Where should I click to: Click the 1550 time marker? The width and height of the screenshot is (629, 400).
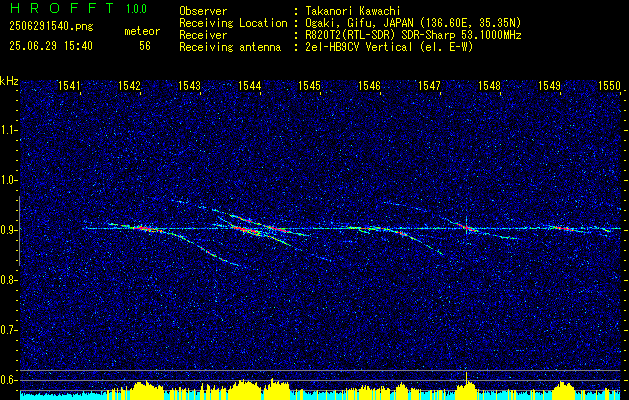pyautogui.click(x=609, y=85)
